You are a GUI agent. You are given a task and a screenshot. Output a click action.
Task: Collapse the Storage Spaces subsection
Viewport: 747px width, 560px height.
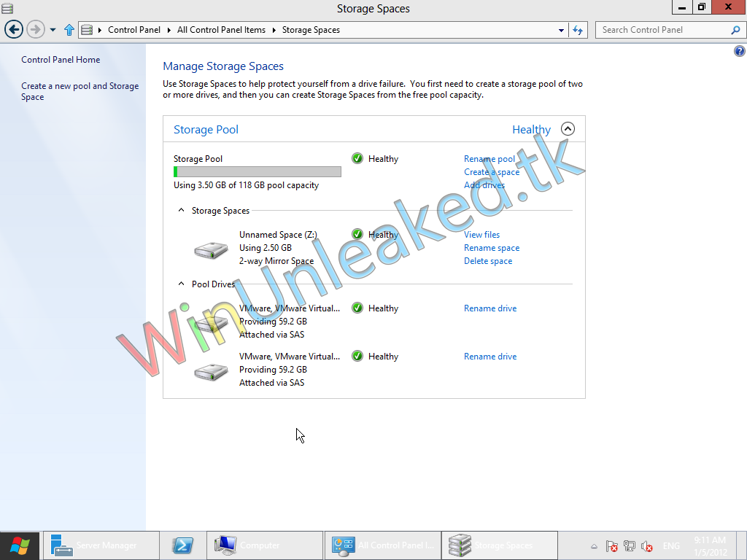coord(182,211)
